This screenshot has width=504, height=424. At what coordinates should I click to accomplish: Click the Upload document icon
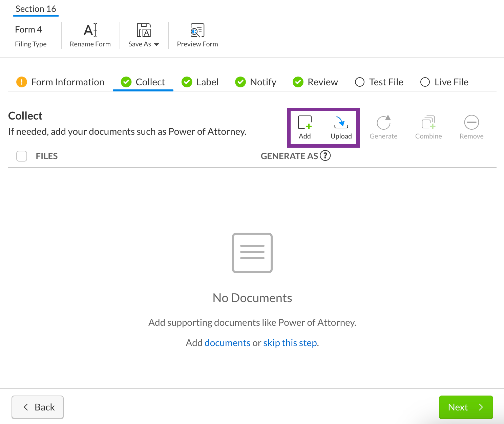pyautogui.click(x=341, y=123)
